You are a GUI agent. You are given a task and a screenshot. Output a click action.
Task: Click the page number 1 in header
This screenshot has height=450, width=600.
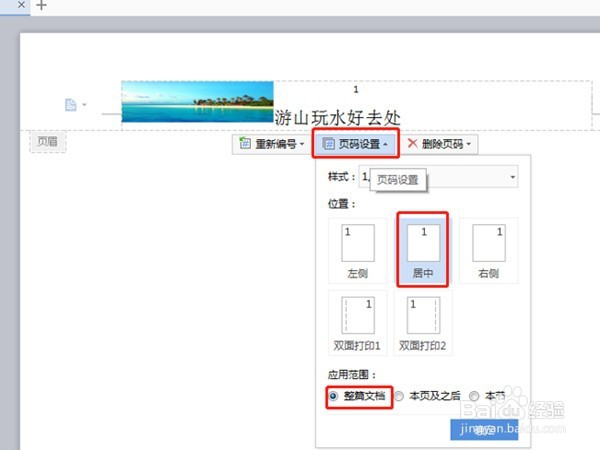click(356, 90)
